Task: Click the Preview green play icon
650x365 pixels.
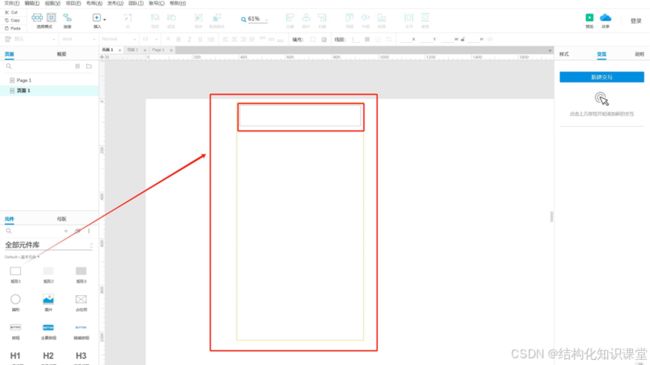Action: tap(589, 17)
